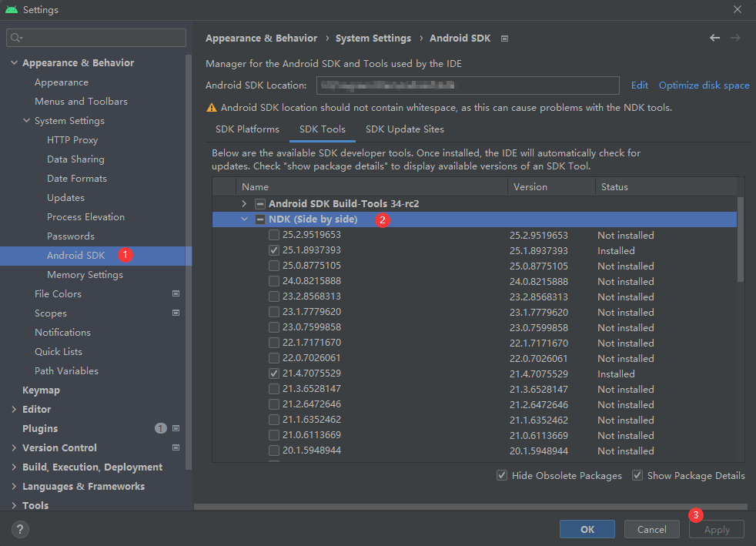756x546 pixels.
Task: Click the sidebar tree vertical scrollbar
Action: 189,260
